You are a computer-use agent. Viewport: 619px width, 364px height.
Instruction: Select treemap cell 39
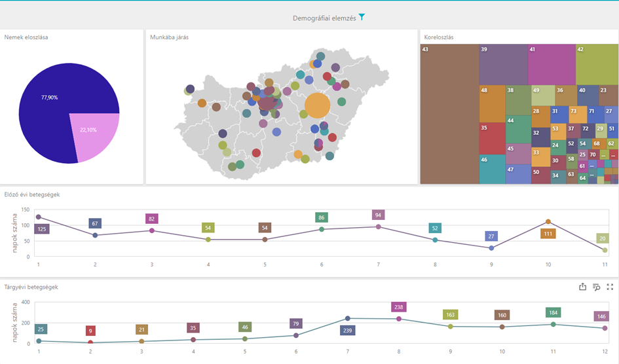pos(504,64)
